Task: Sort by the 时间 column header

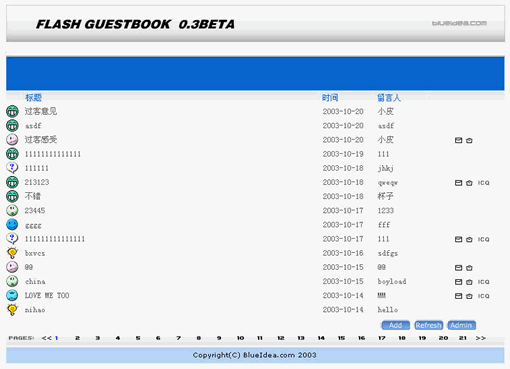Action: point(330,98)
